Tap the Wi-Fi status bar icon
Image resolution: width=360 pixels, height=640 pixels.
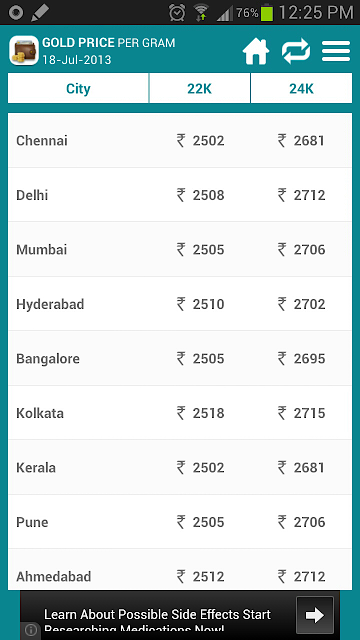tap(200, 13)
